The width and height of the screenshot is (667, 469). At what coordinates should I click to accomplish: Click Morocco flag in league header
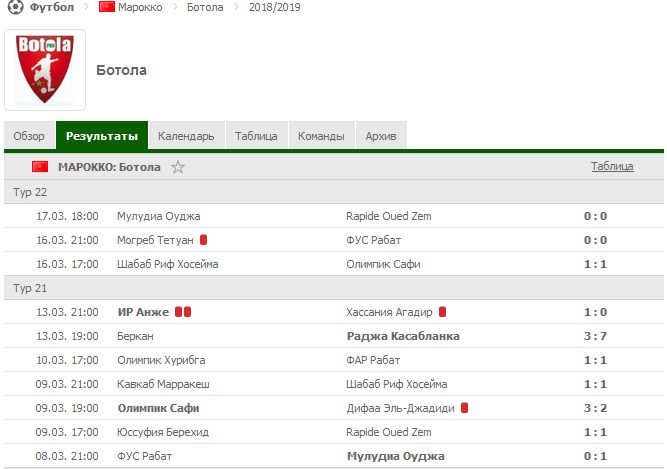tap(40, 167)
